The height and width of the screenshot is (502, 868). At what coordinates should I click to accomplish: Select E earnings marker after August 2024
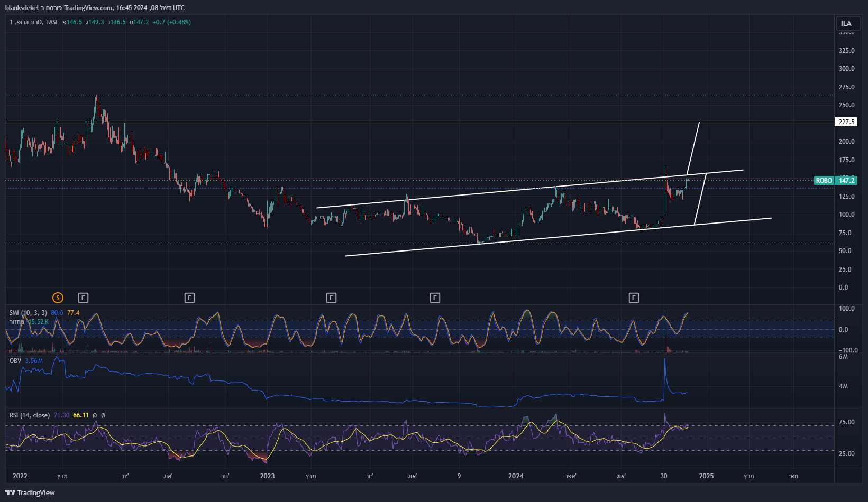[634, 298]
